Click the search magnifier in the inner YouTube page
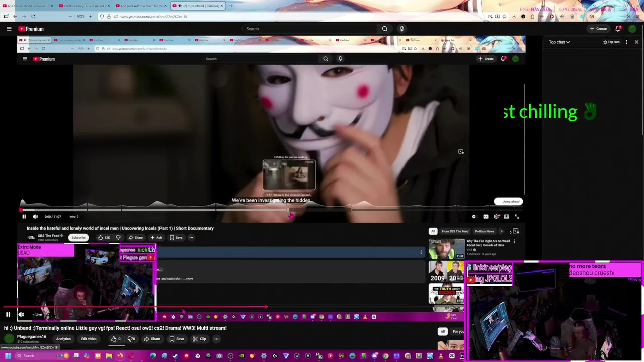The height and width of the screenshot is (362, 644). click(x=325, y=59)
